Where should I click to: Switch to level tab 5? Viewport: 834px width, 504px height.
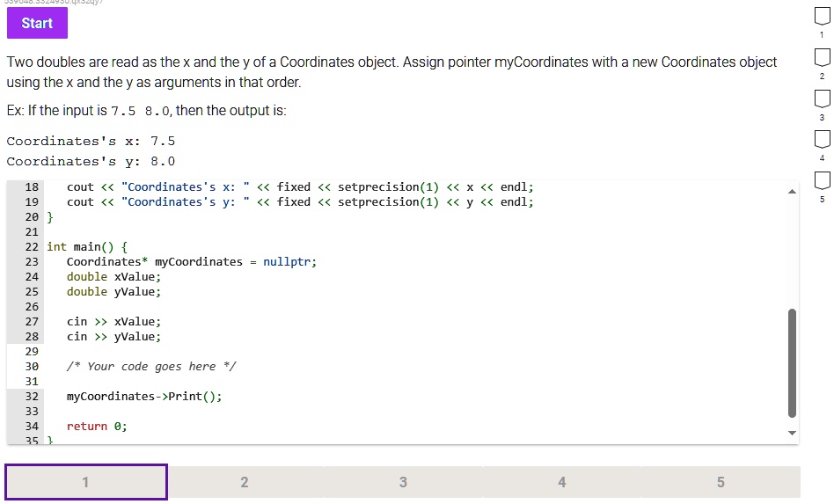(x=721, y=482)
